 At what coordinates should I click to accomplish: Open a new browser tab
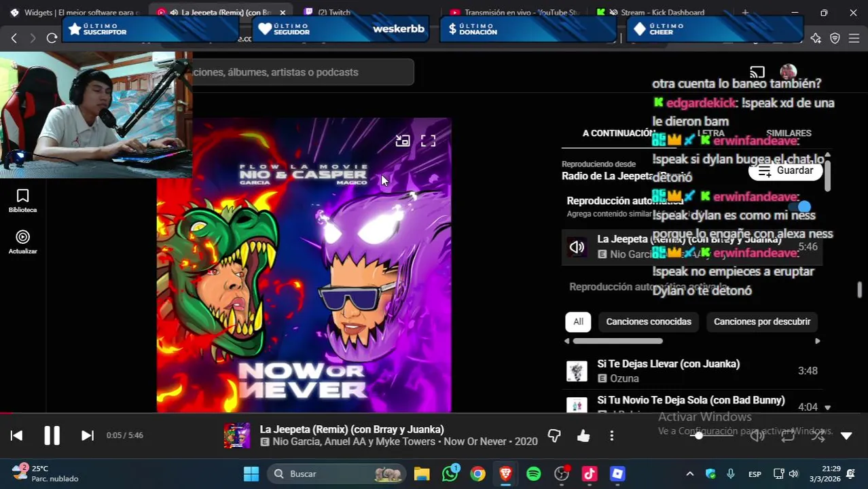[x=745, y=12]
